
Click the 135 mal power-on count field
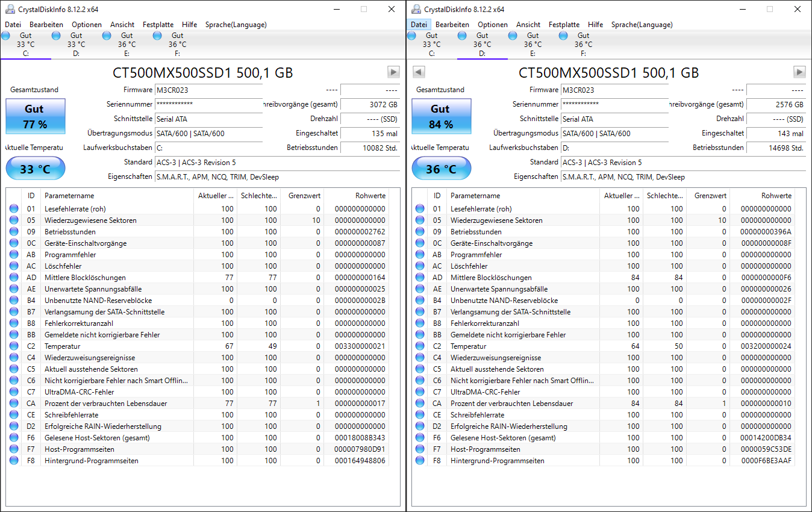[x=370, y=134]
